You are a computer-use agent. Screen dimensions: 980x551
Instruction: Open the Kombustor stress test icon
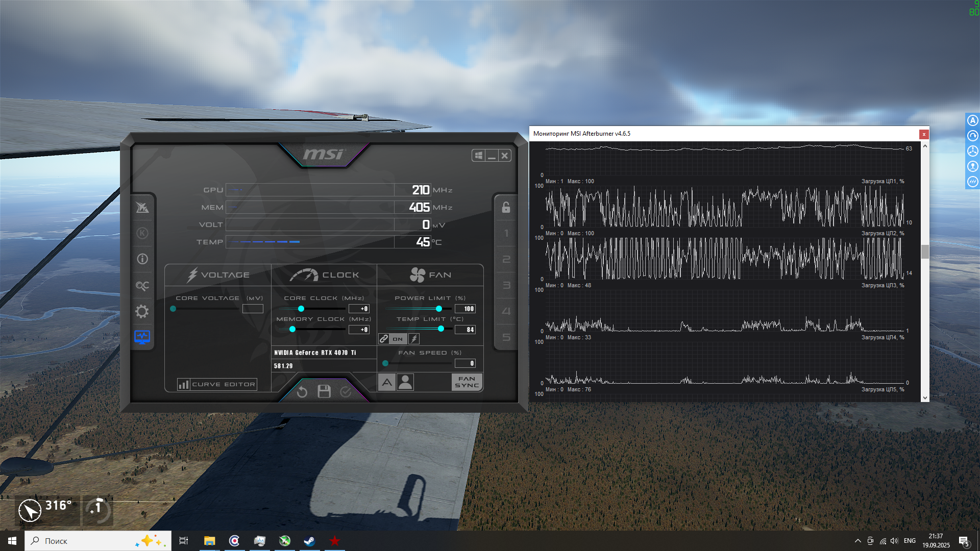[x=142, y=233]
